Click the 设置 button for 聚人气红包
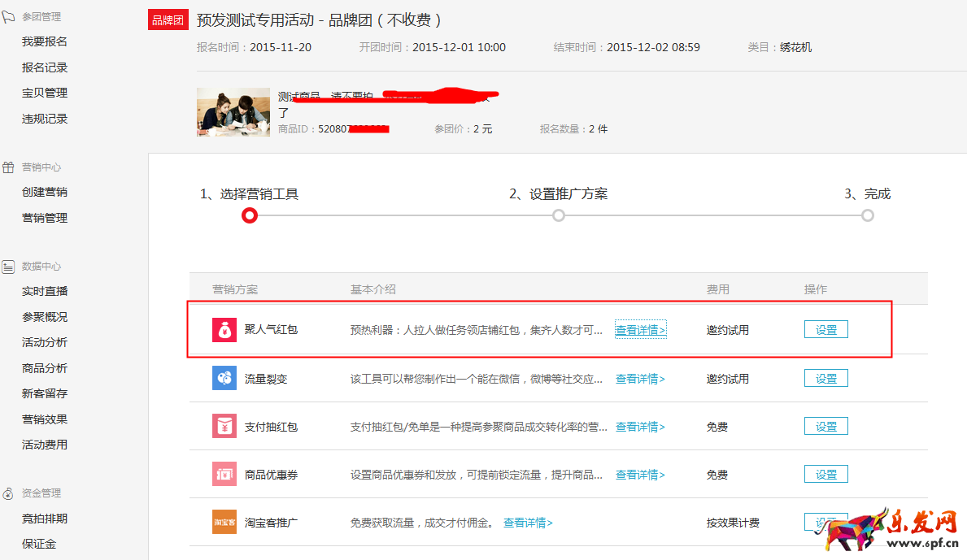 pos(825,328)
